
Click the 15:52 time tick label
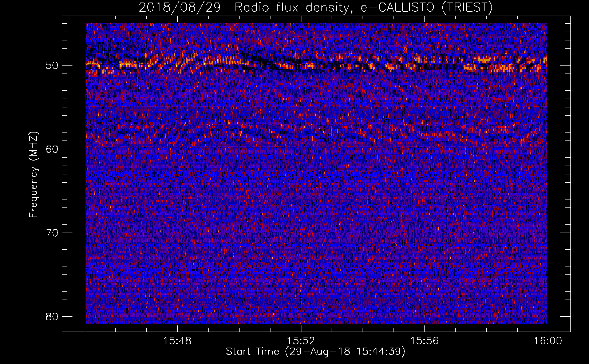pos(301,341)
